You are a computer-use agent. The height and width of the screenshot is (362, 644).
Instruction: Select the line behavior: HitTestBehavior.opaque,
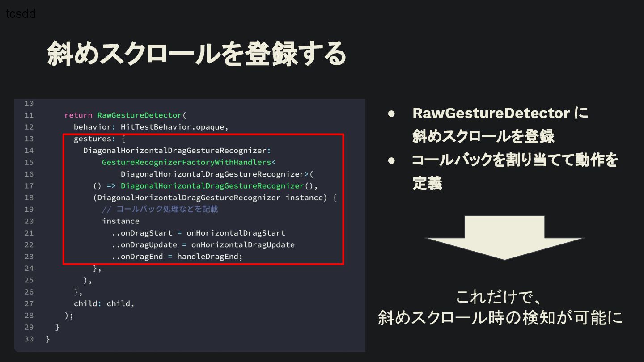151,127
